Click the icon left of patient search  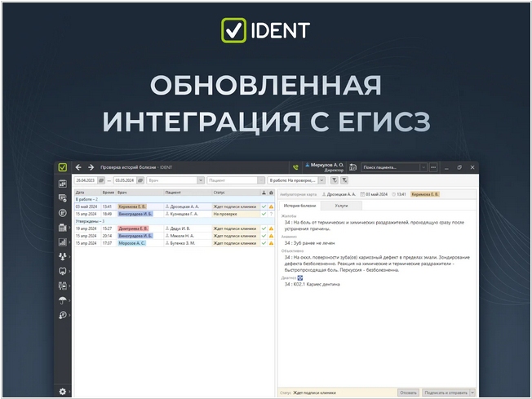[x=352, y=167]
